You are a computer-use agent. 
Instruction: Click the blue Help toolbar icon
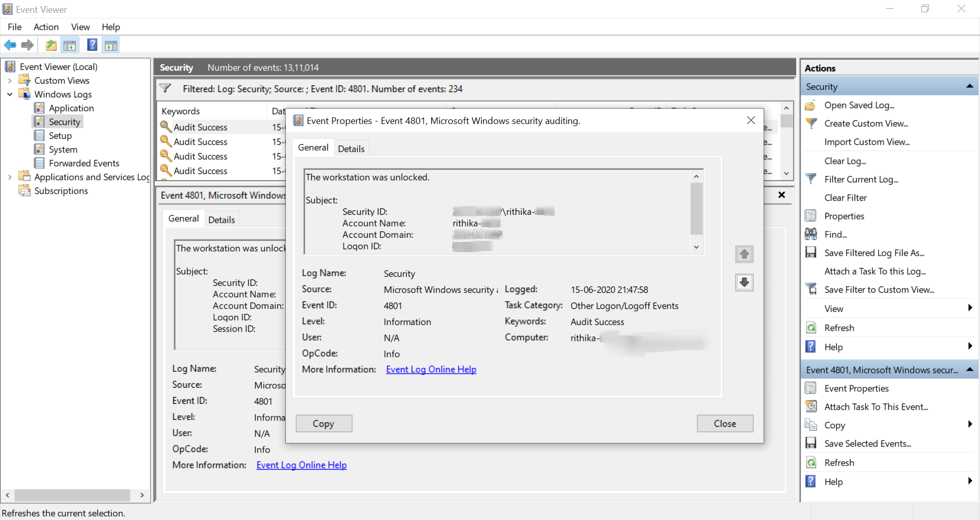click(92, 45)
